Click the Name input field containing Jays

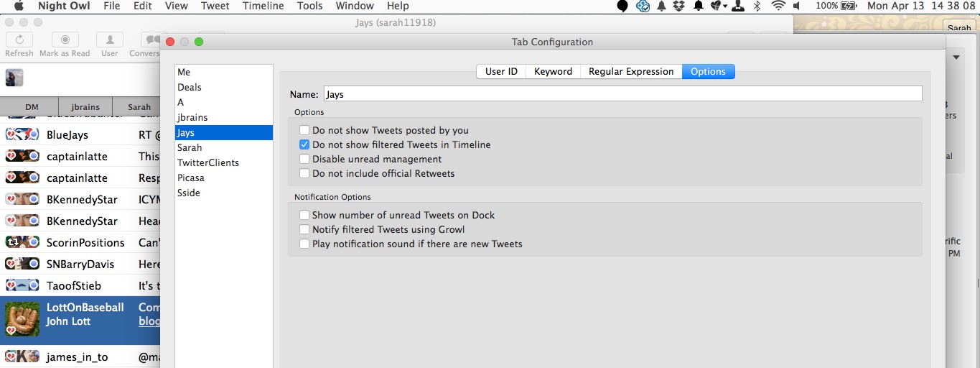(x=622, y=94)
